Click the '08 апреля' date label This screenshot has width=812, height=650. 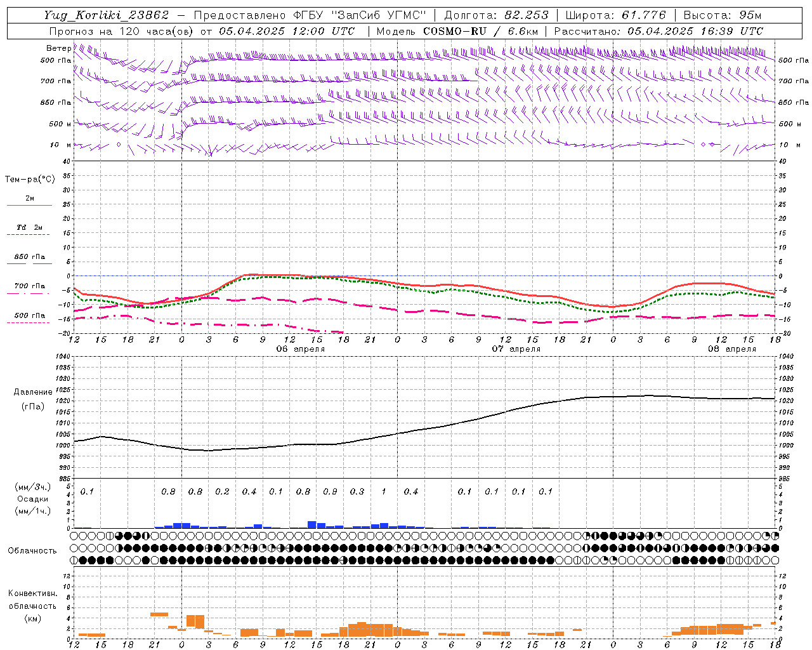click(732, 349)
